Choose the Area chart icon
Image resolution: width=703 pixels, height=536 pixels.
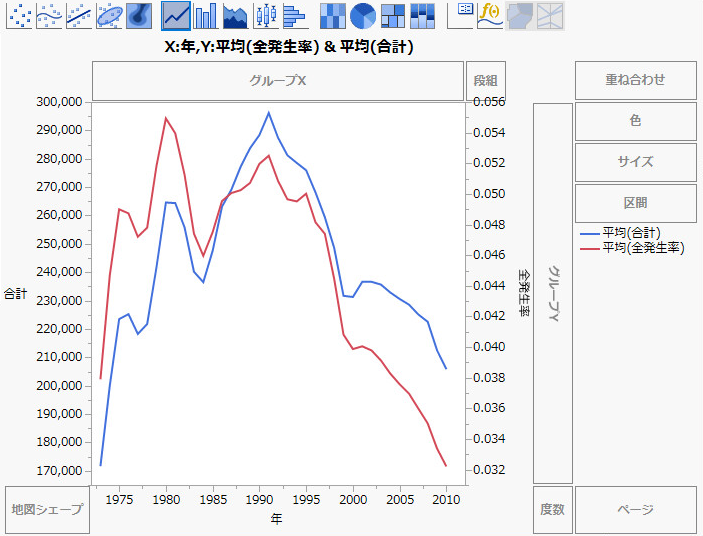pyautogui.click(x=236, y=15)
